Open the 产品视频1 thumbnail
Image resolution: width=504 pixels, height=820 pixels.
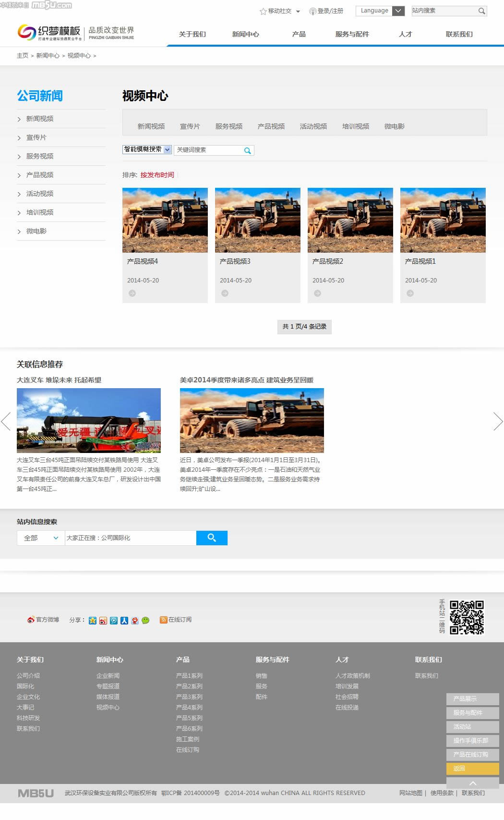tap(443, 220)
